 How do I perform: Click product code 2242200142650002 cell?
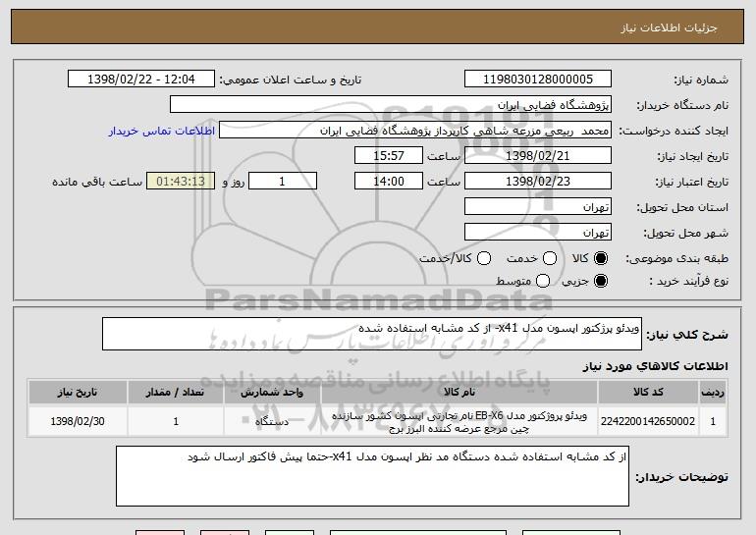point(648,421)
